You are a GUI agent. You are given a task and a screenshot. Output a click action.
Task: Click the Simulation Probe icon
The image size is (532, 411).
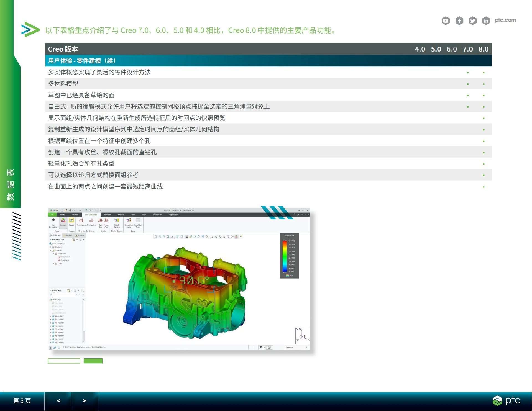(x=129, y=221)
